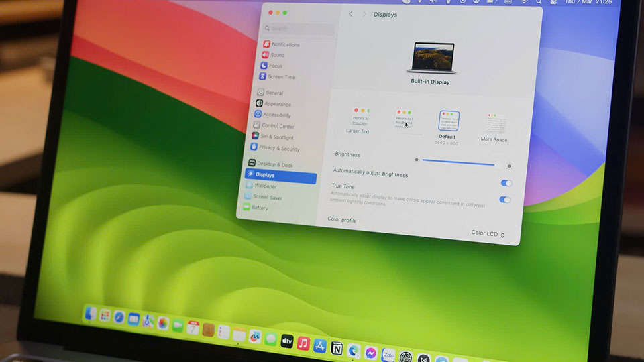The image size is (644, 362).
Task: Open Calendar from the Dock
Action: 193,328
